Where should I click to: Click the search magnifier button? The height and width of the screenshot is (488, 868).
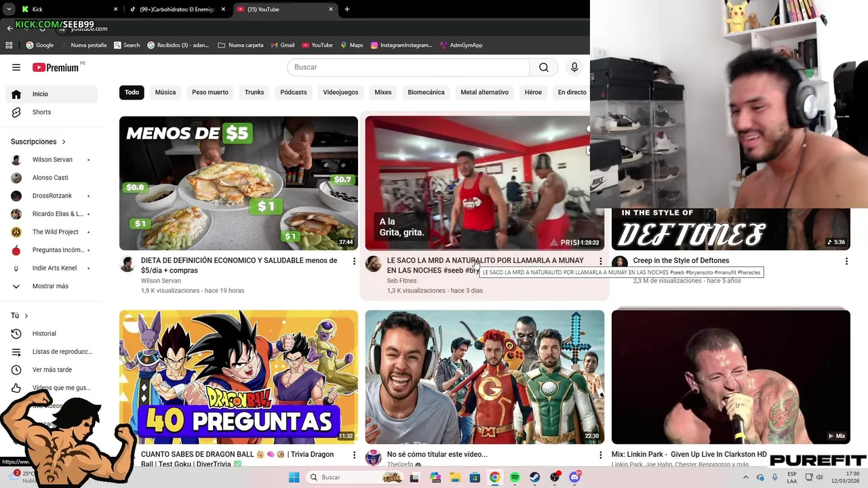(544, 67)
